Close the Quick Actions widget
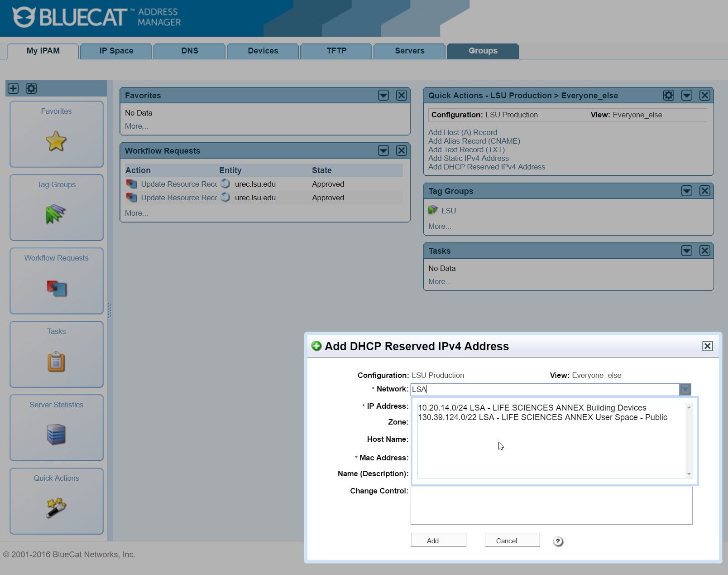 [x=705, y=95]
